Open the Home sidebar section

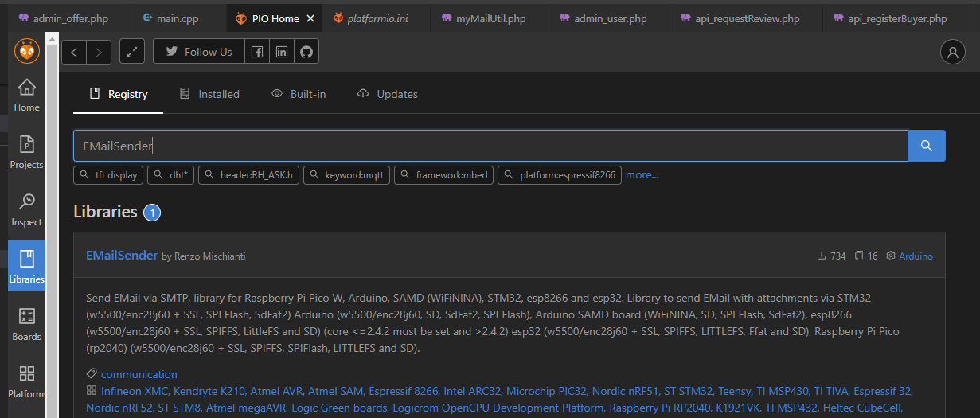(x=26, y=95)
